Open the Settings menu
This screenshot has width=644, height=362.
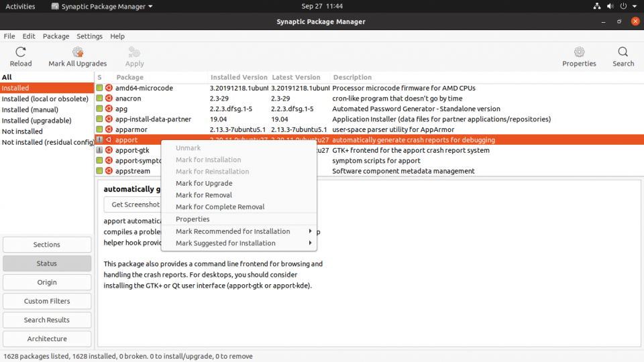coord(89,36)
